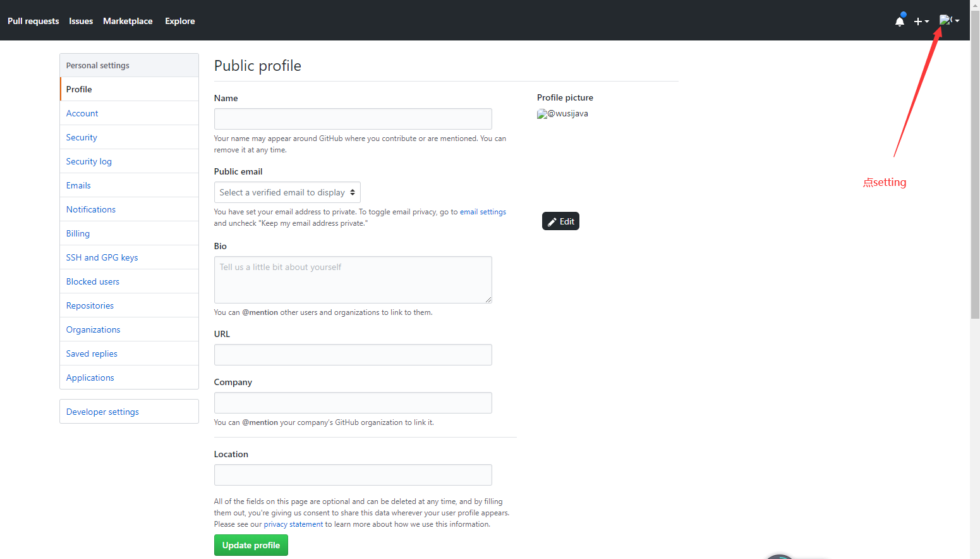The height and width of the screenshot is (559, 980).
Task: Go to Marketplace in the header
Action: [128, 21]
